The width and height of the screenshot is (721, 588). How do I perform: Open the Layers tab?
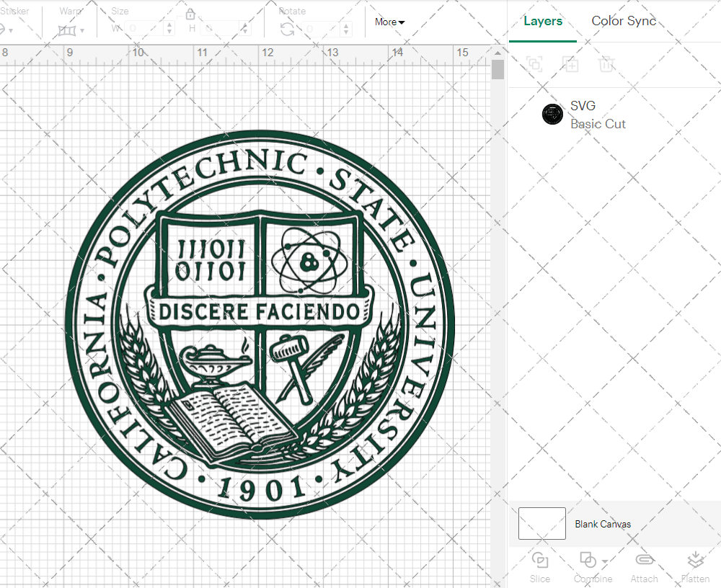coord(543,21)
